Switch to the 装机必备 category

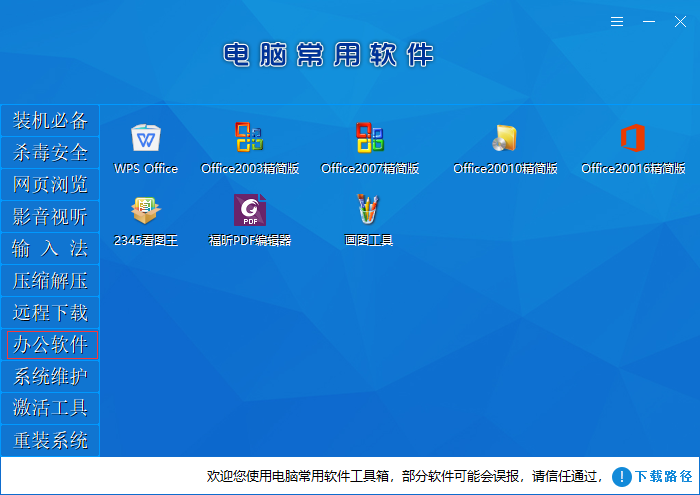pyautogui.click(x=50, y=121)
